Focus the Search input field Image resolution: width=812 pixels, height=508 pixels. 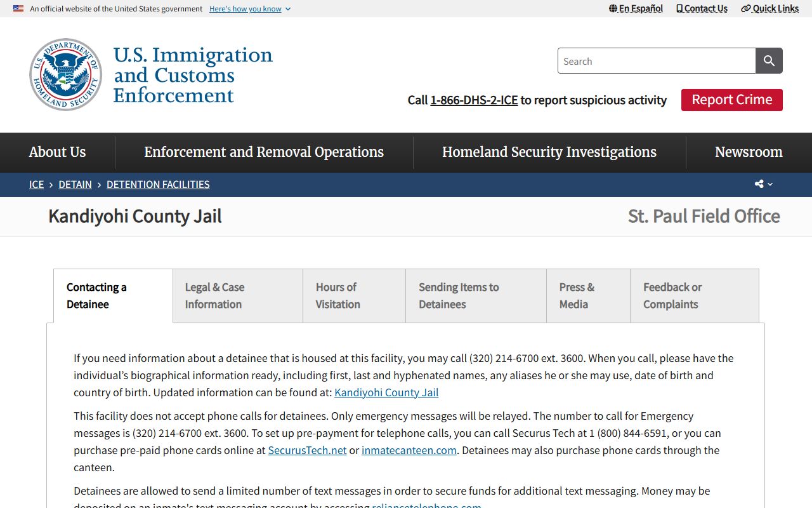coord(656,61)
